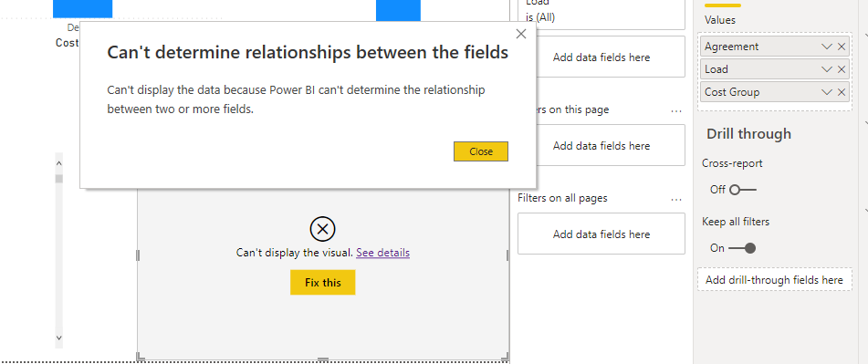868x364 pixels.
Task: Remove the Agreement field with its X icon
Action: (842, 47)
